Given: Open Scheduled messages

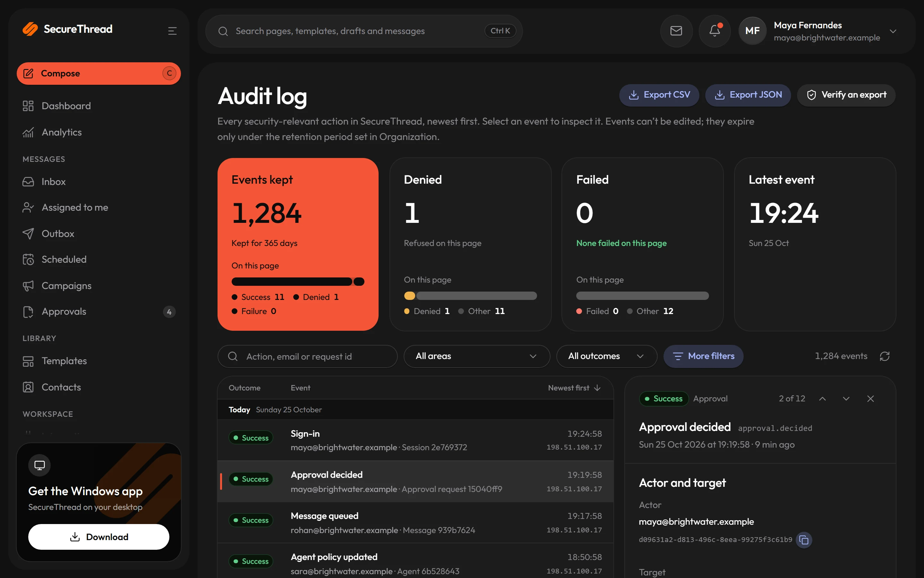Looking at the screenshot, I should point(98,259).
